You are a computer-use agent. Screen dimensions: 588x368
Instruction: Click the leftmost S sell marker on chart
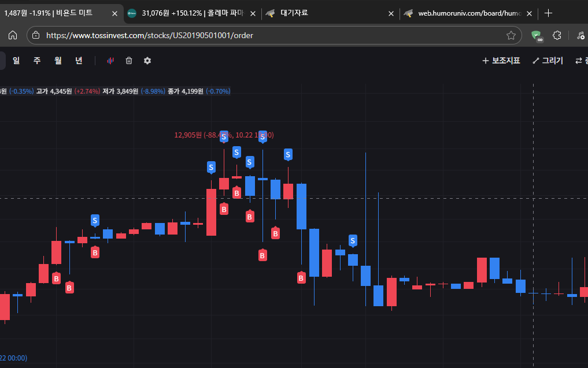point(95,220)
